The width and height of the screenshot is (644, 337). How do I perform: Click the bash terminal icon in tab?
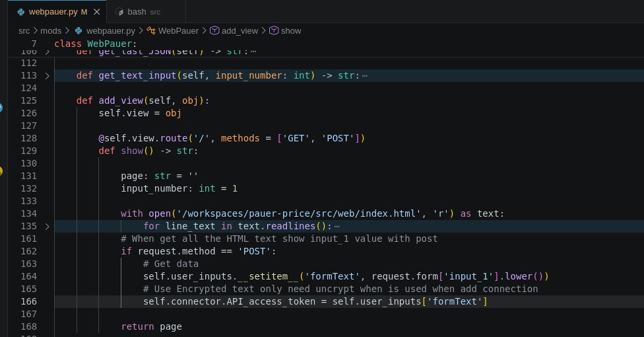pyautogui.click(x=119, y=12)
